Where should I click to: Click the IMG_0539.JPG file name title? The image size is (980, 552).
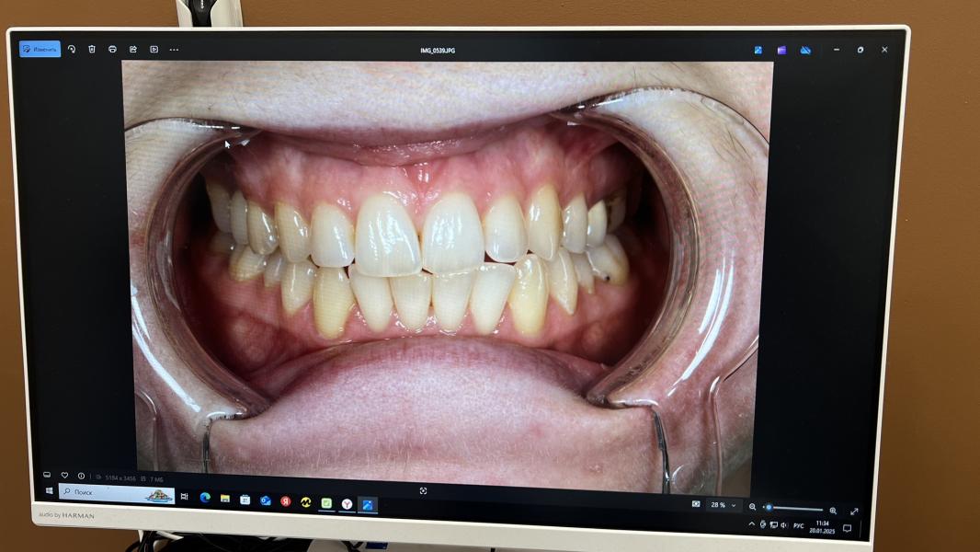tap(438, 50)
